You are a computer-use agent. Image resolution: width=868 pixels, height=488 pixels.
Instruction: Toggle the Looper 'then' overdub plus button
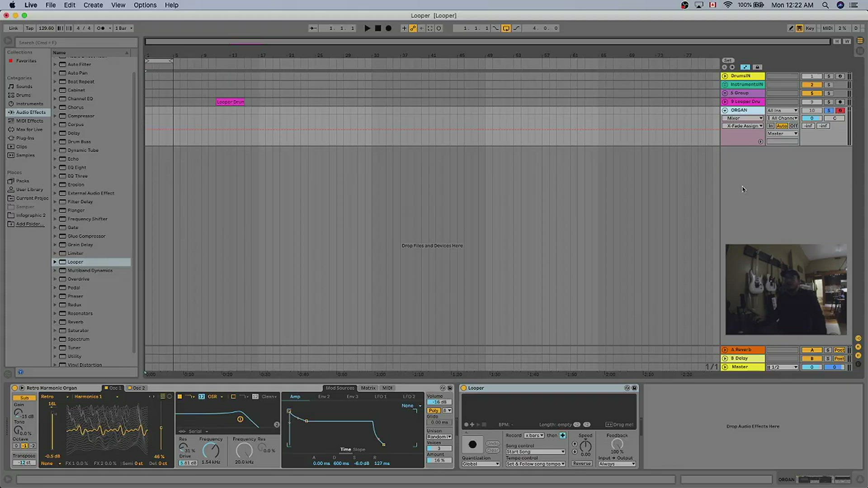[x=563, y=436]
